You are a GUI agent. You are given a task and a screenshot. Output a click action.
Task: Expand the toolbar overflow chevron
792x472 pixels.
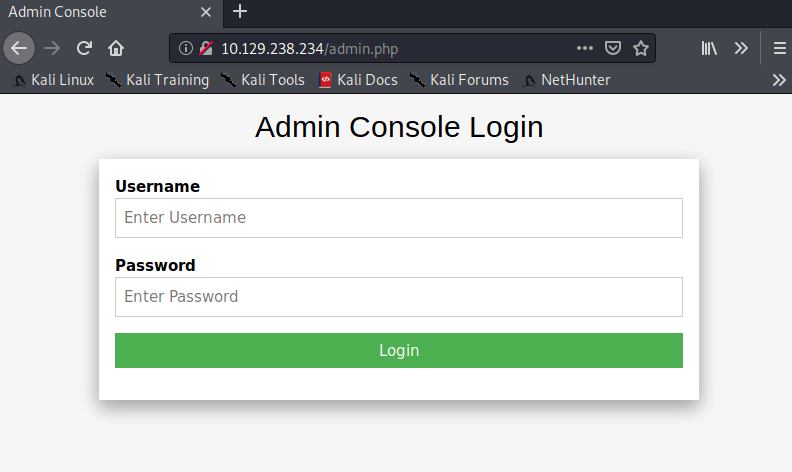pyautogui.click(x=741, y=48)
